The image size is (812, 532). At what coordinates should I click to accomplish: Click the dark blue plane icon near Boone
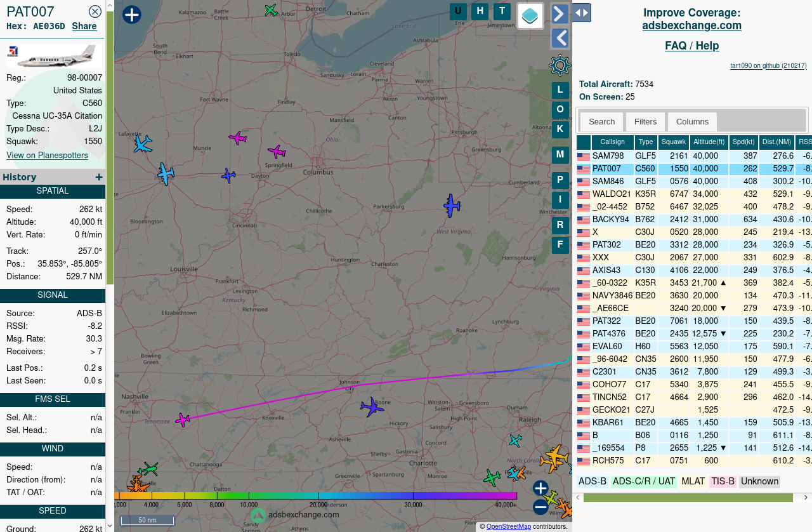coord(372,407)
